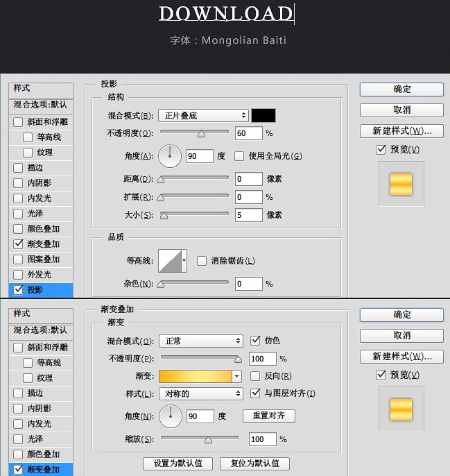
Task: Uncheck 仿色 in the 渐变叠加 settings
Action: 255,341
